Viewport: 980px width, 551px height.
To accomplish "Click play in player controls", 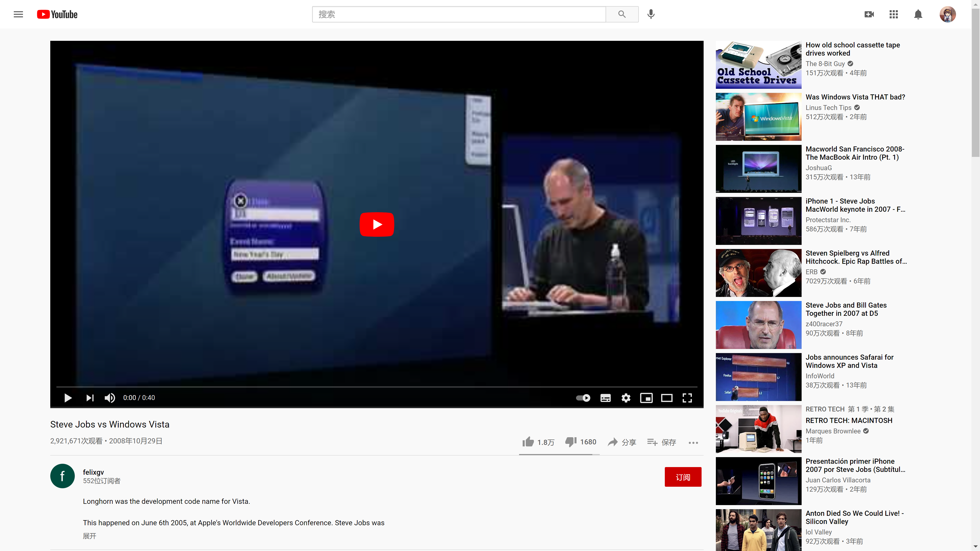I will [68, 398].
